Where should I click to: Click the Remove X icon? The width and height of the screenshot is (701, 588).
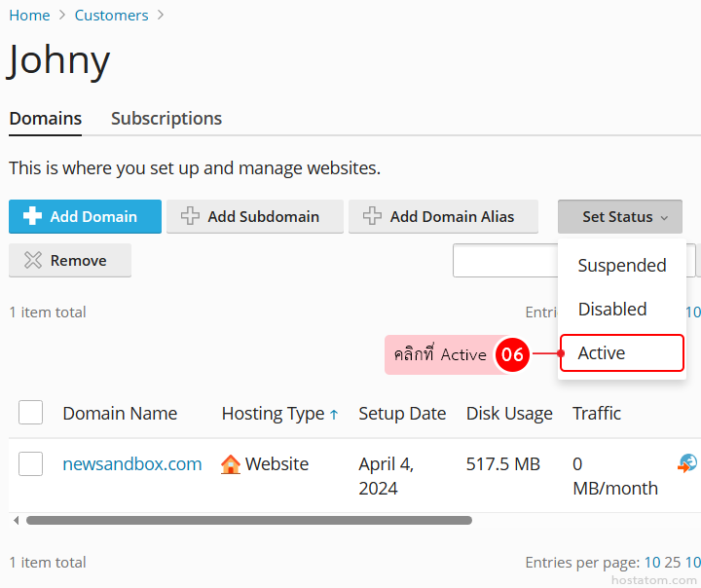[x=33, y=260]
